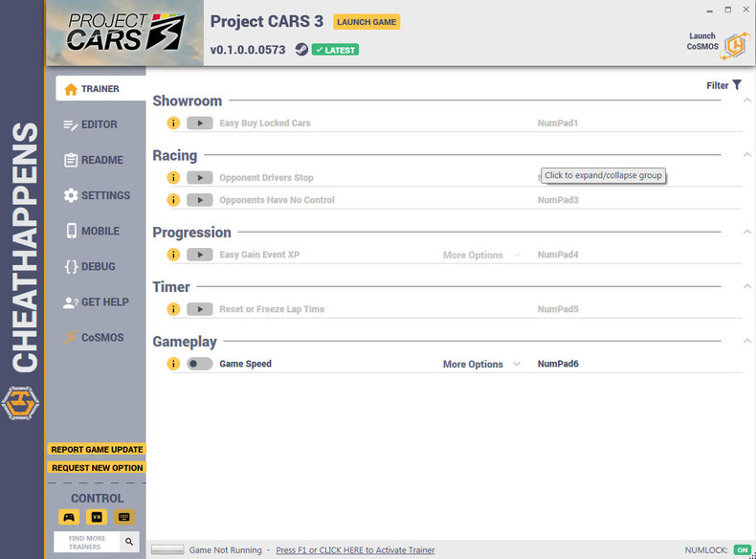
Task: Click the LAUNCH GAME button
Action: click(x=367, y=22)
